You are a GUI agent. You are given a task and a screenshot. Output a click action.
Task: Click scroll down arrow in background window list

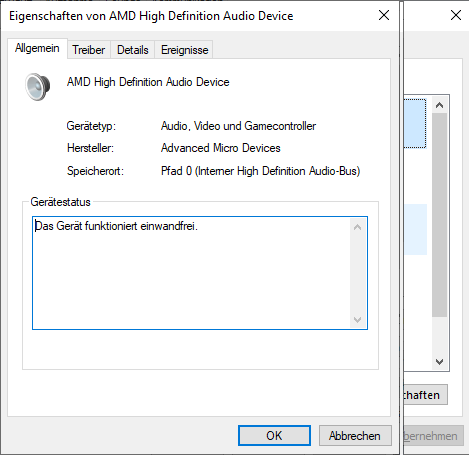pos(440,361)
